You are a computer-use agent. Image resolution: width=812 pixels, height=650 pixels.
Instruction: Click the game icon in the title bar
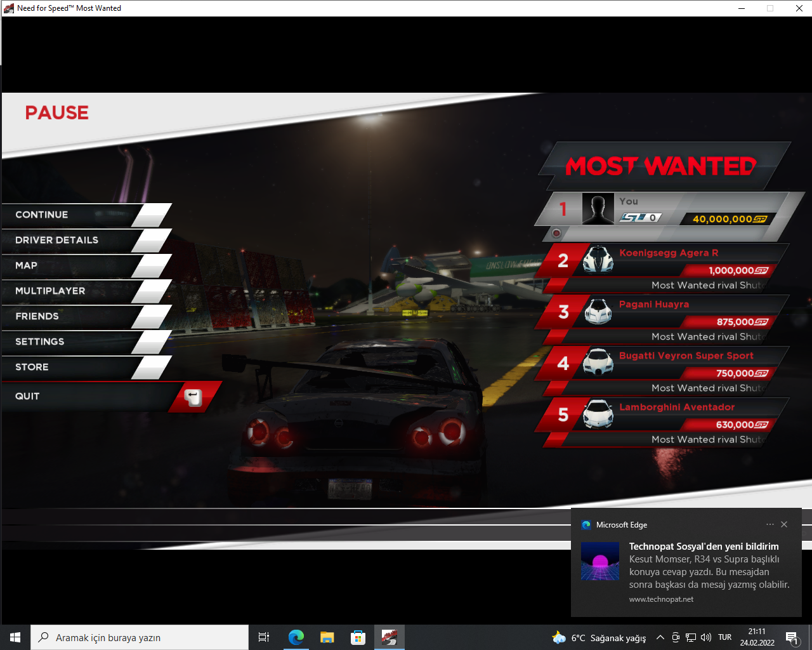(9, 8)
